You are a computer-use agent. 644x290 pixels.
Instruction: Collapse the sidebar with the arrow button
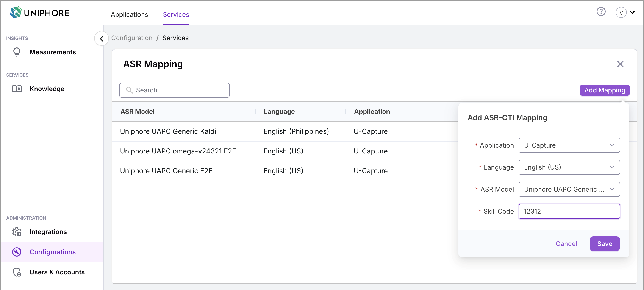[102, 39]
